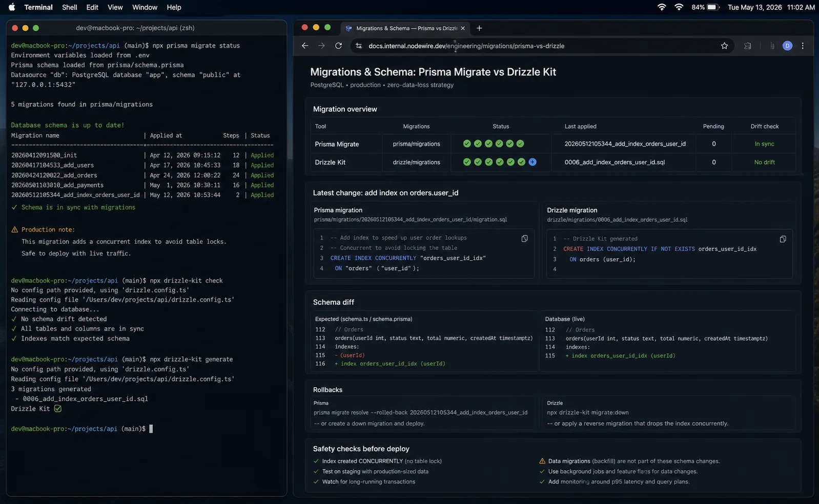Click the green checkbox emoji after Drizzle Kit
Image resolution: width=819 pixels, height=504 pixels.
pos(57,409)
